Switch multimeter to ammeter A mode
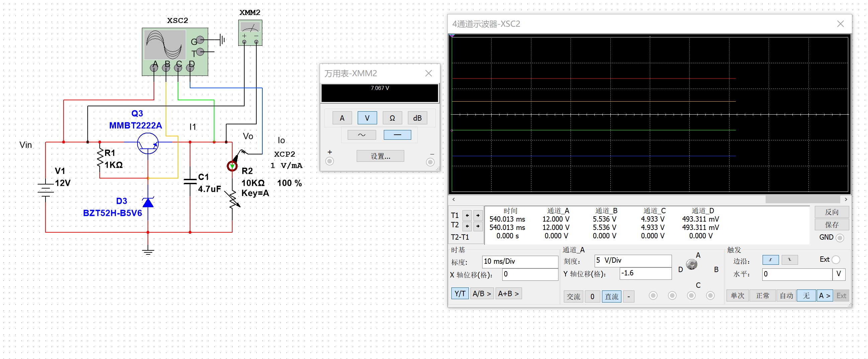This screenshot has height=359, width=868. click(342, 118)
